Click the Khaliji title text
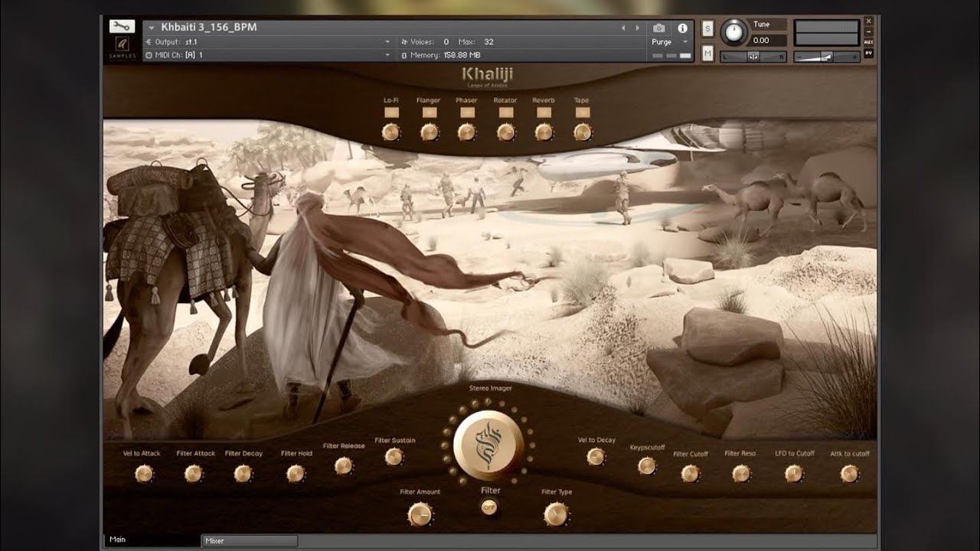This screenshot has width=980, height=551. point(488,74)
